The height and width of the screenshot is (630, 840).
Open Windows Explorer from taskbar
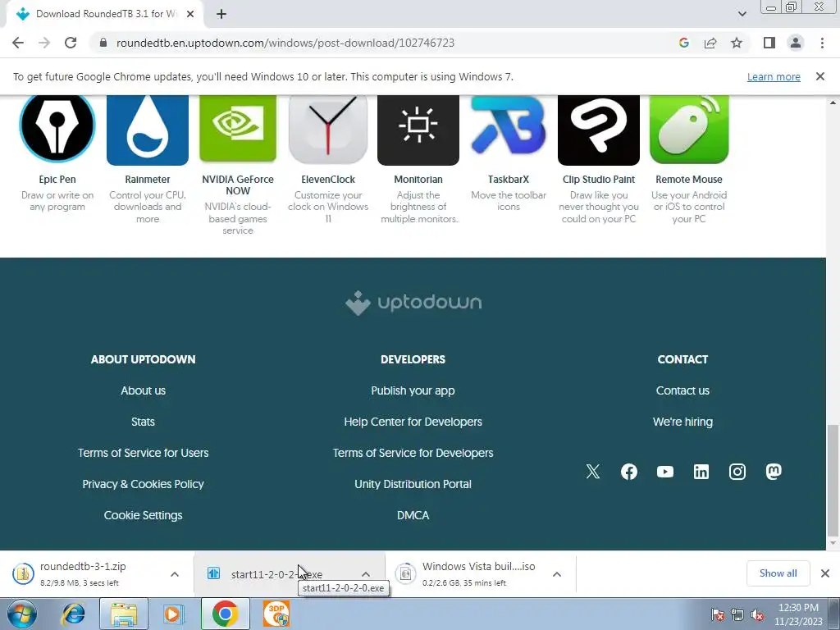click(x=123, y=614)
